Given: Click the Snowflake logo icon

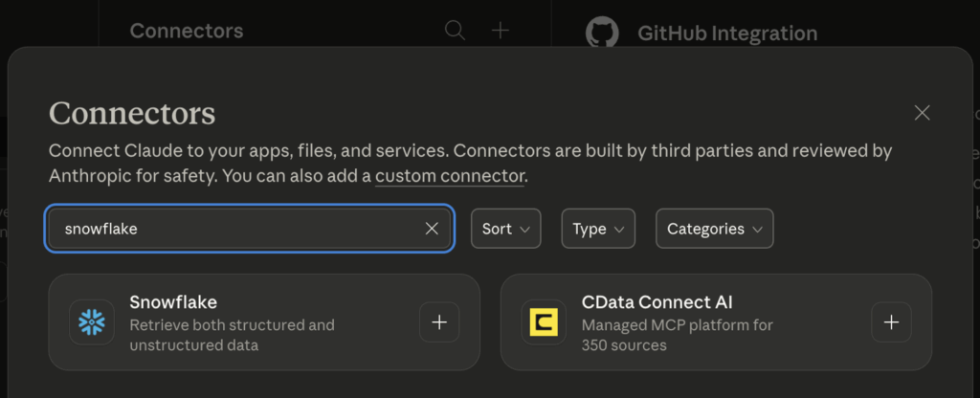Looking at the screenshot, I should [92, 322].
